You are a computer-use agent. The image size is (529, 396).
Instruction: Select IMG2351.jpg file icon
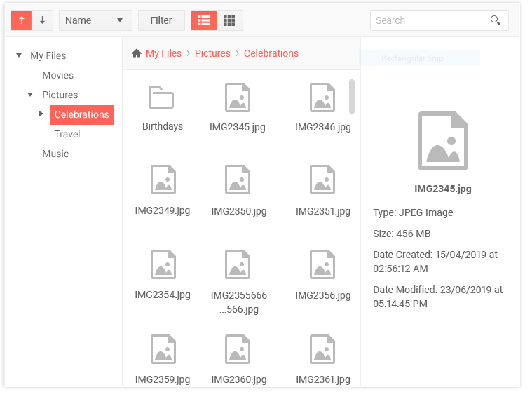[x=323, y=180]
